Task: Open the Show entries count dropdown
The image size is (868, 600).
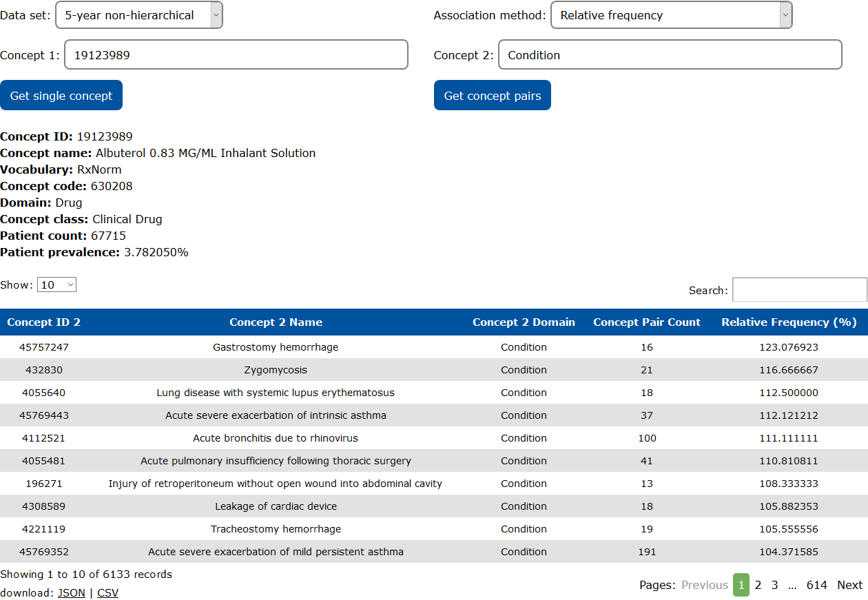Action: tap(56, 285)
